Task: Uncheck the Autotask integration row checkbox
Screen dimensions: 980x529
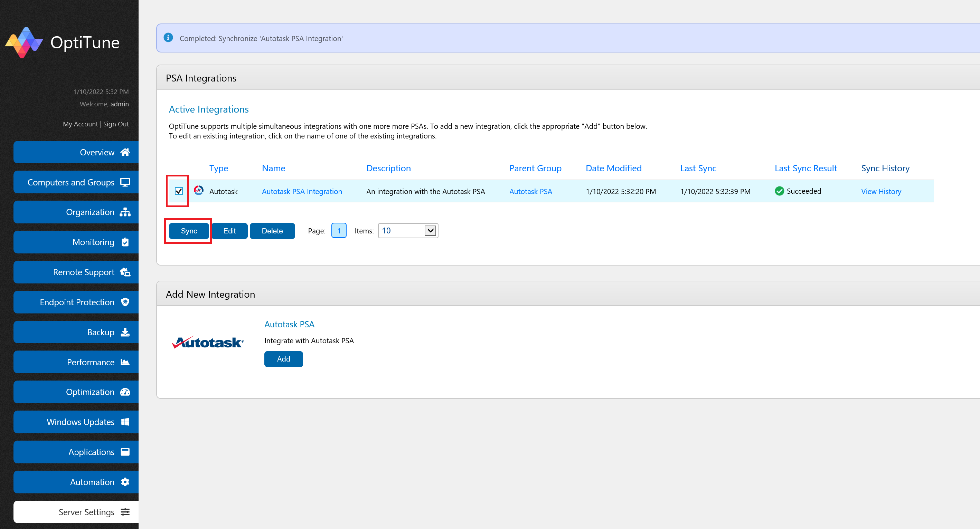Action: click(178, 191)
